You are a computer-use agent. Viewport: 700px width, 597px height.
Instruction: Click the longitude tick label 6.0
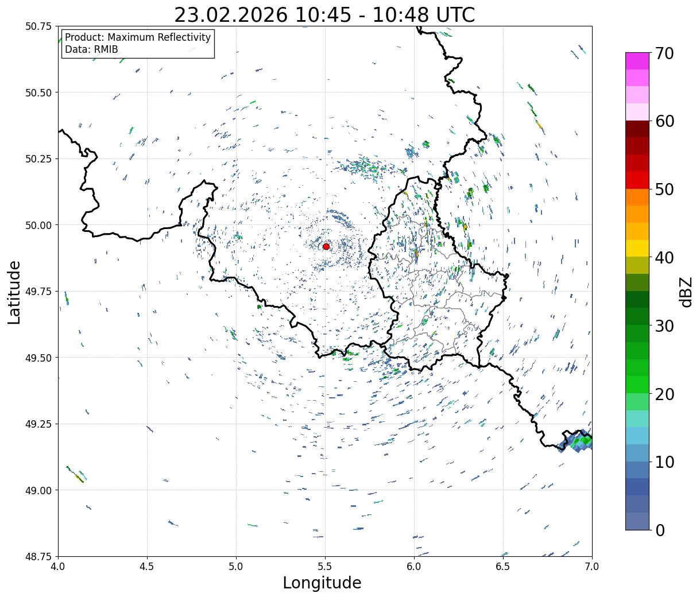point(414,566)
